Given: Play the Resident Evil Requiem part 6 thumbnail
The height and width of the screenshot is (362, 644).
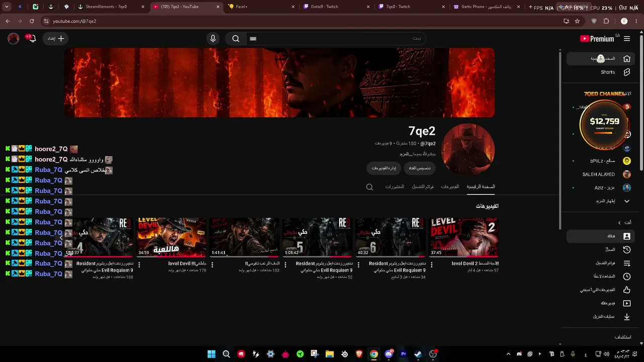Looking at the screenshot, I should tap(391, 237).
